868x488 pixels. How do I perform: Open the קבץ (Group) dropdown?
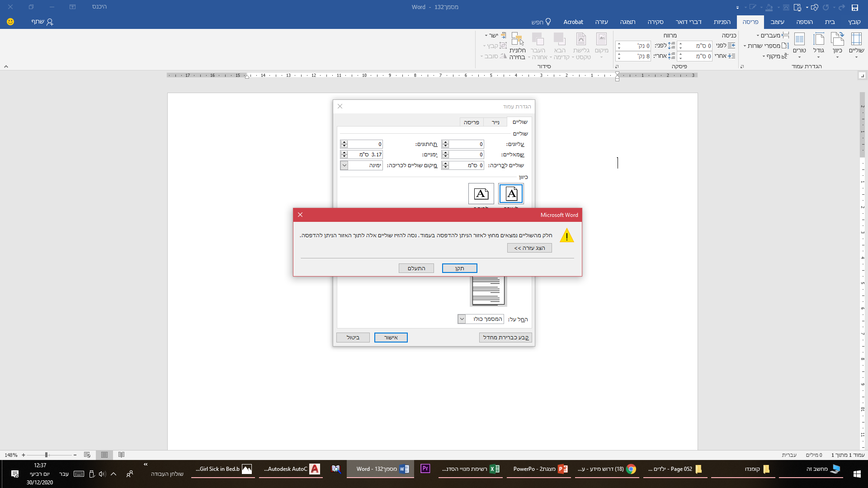(495, 46)
